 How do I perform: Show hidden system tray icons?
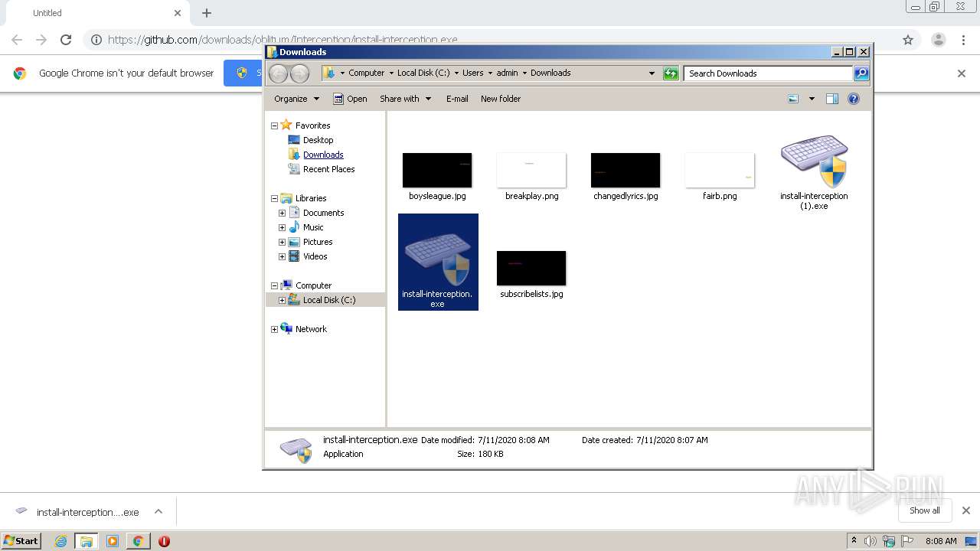[854, 541]
